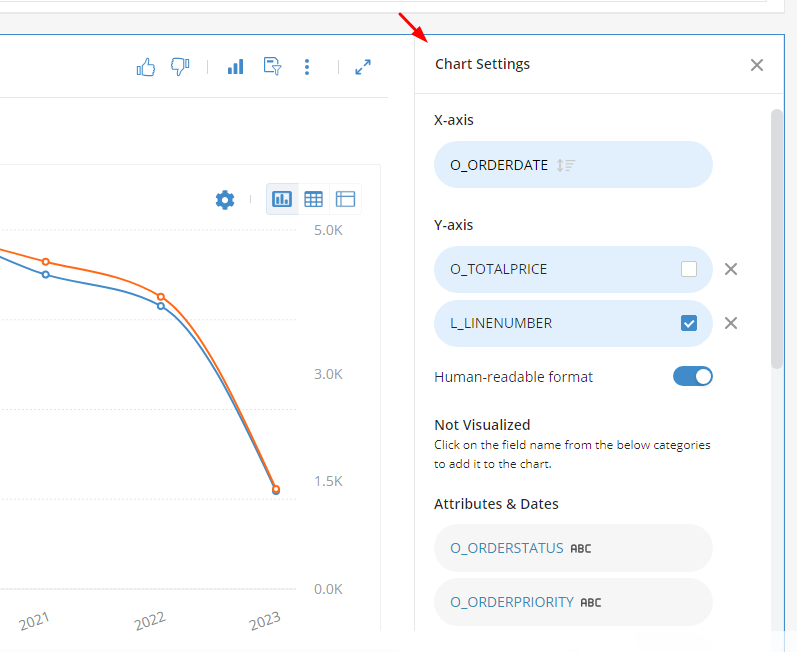Click the 'Not Visualized' heading
Screen dimensions: 797x652
pyautogui.click(x=482, y=425)
